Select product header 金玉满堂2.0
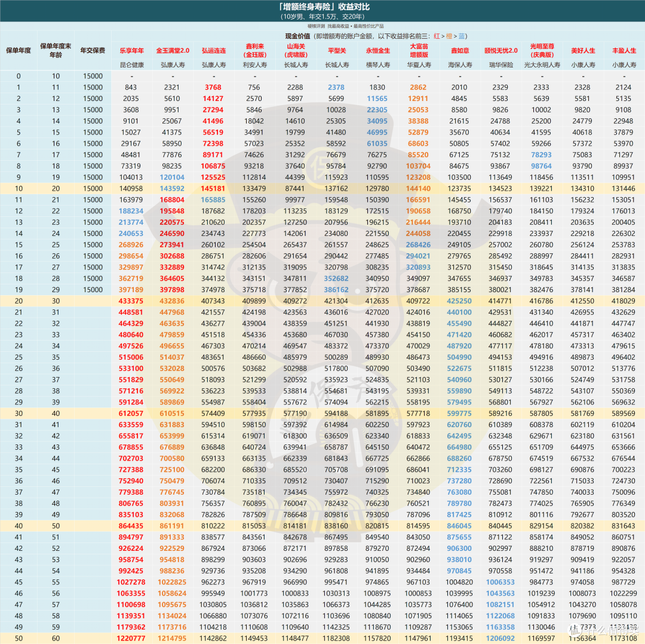The image size is (645, 644). tap(173, 51)
